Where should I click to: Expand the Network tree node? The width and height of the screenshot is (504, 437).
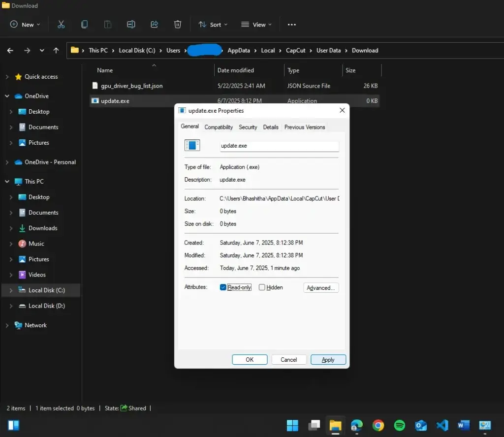(7, 325)
